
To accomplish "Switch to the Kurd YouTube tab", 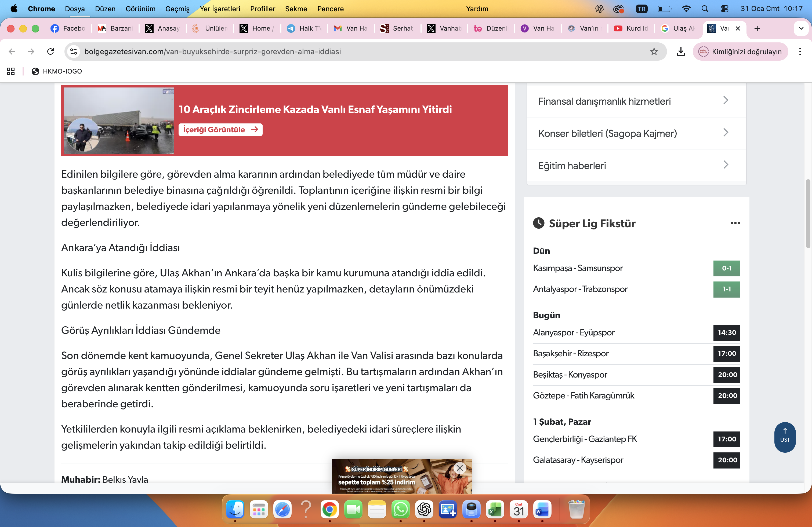I will coord(631,28).
